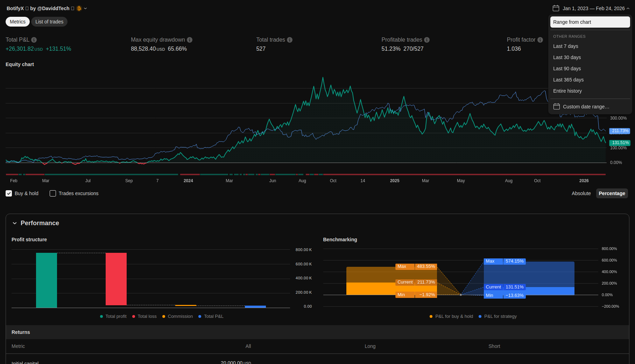Click info icon next to Max equity drawdown
The width and height of the screenshot is (635, 364).
click(190, 40)
